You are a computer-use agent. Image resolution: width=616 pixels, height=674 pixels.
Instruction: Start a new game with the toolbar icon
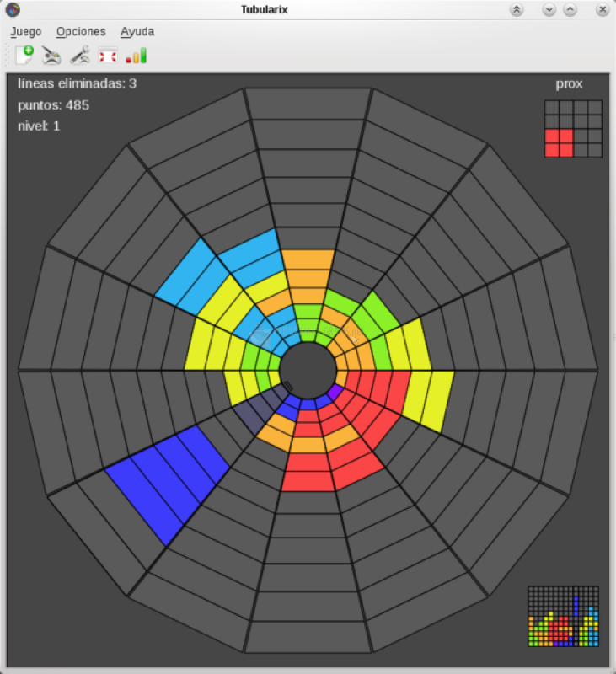click(24, 56)
